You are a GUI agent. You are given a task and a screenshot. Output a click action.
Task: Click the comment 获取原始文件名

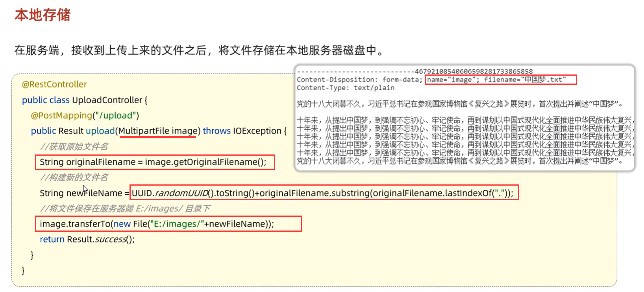74,147
